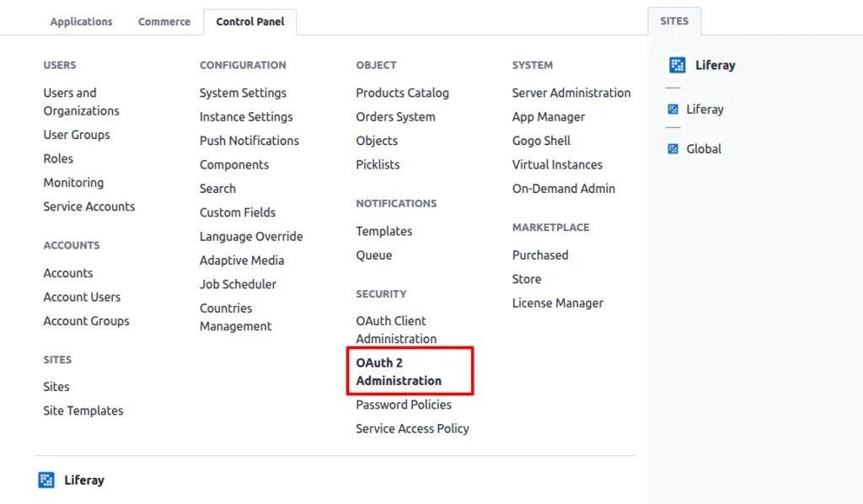Launch Gogo Shell
This screenshot has width=863, height=504.
pos(541,141)
